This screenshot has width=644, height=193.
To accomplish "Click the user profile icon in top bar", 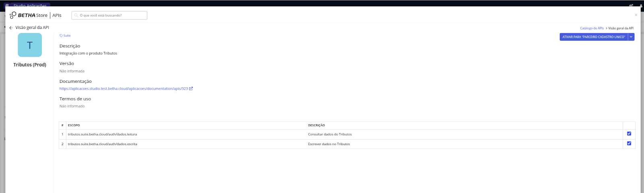I will 641,6.
